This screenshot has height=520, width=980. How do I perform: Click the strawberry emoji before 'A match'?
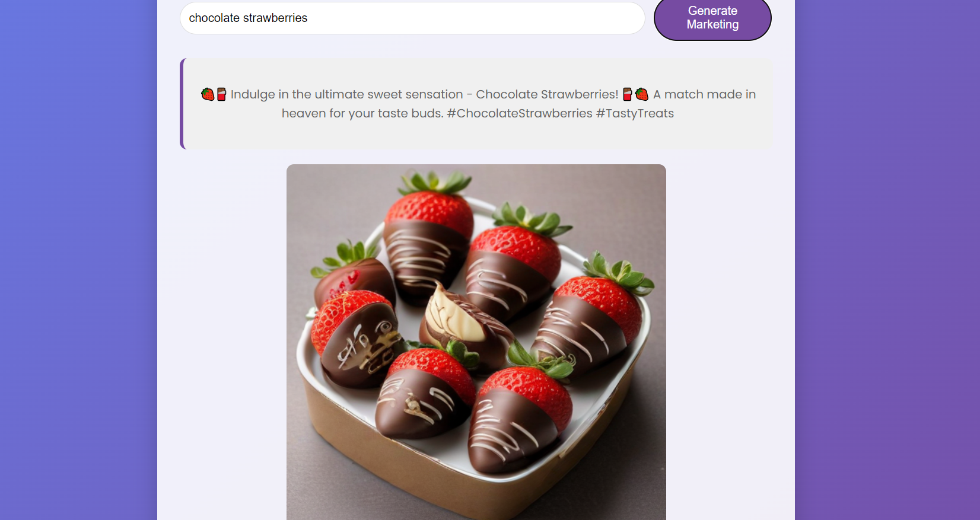pyautogui.click(x=641, y=94)
